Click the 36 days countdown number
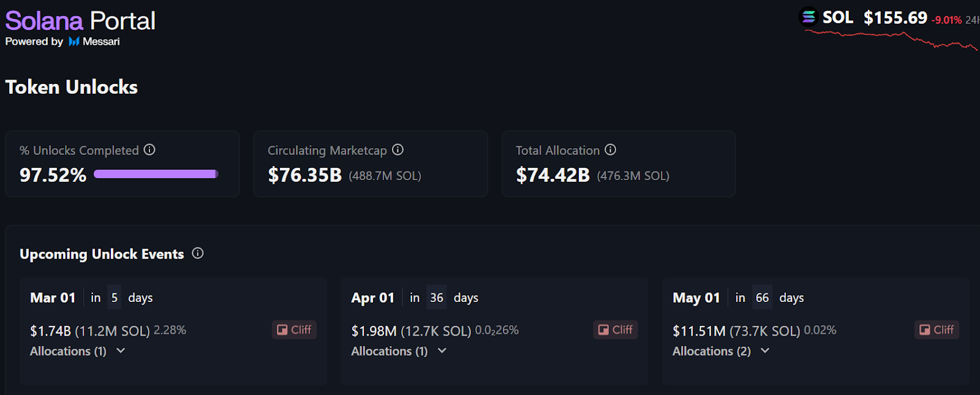This screenshot has width=980, height=395. click(x=436, y=298)
